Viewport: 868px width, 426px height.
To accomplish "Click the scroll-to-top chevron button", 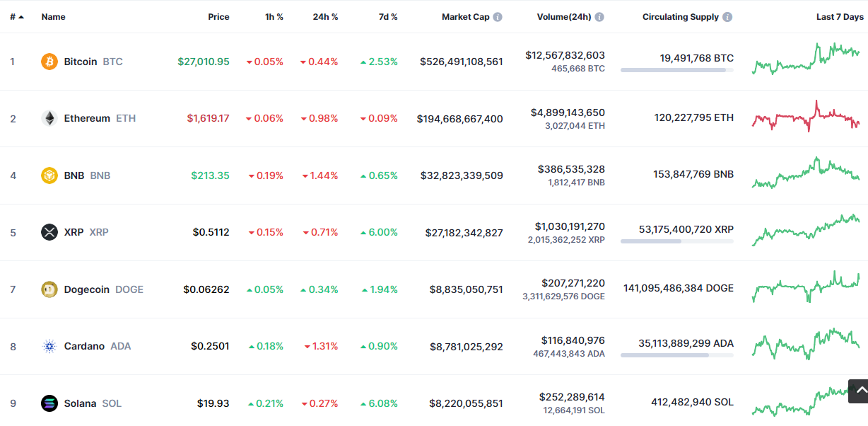I will pos(860,391).
